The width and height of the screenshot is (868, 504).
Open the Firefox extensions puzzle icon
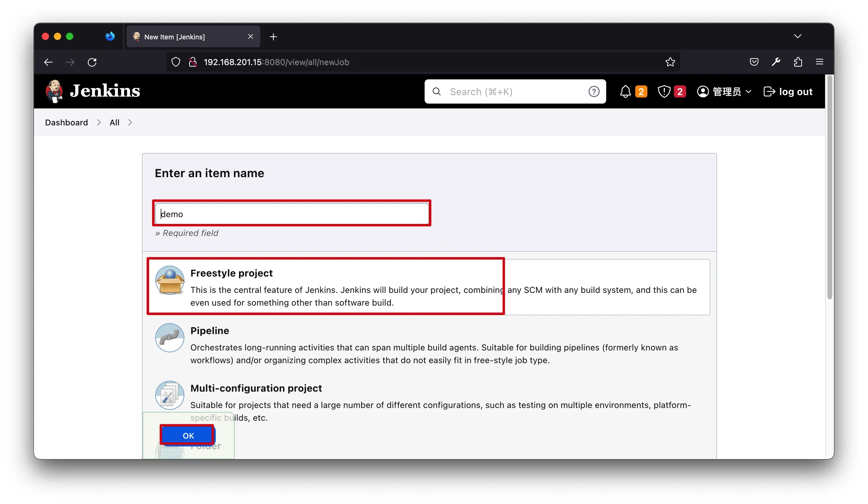click(x=798, y=62)
